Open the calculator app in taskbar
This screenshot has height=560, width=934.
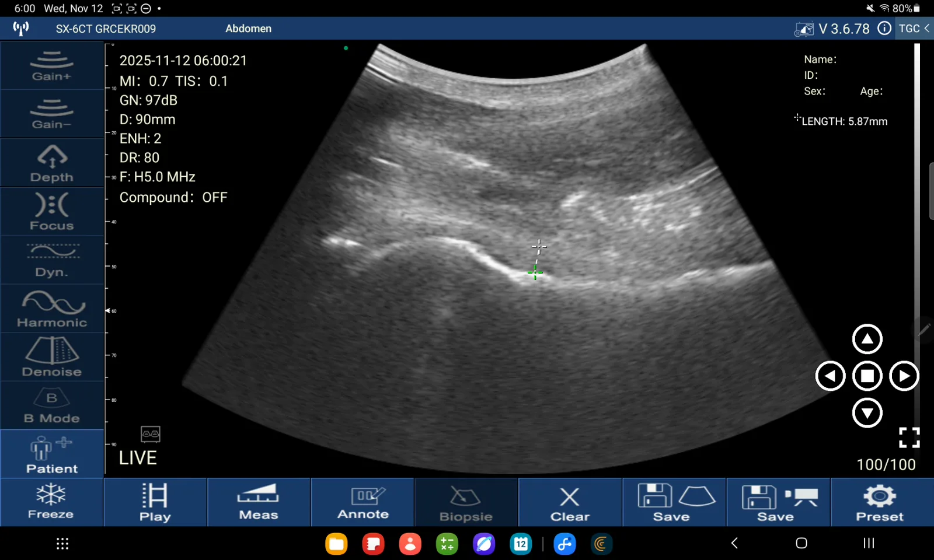coord(447,544)
